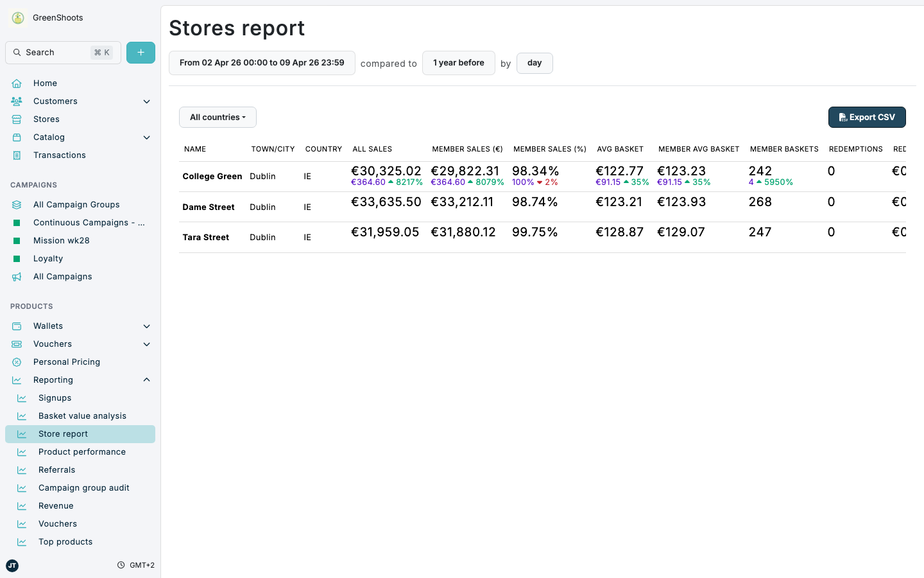Click the All Campaigns megaphone icon
This screenshot has height=578, width=924.
(17, 276)
